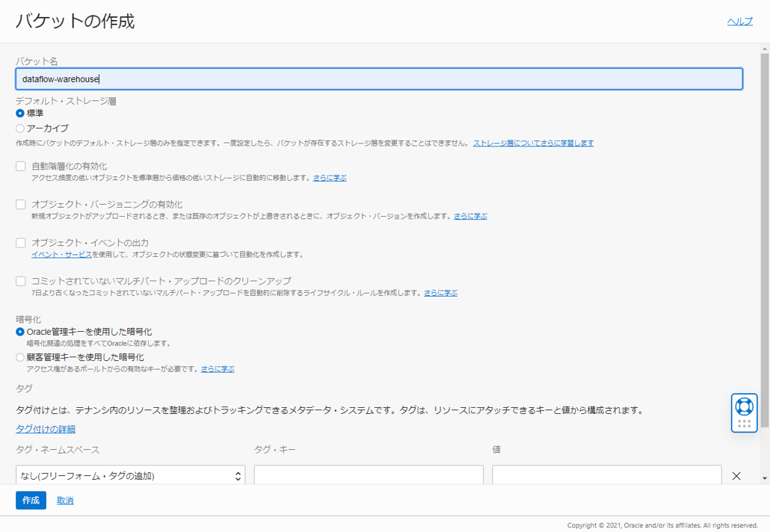Enable multipart upload cleanup checkbox
770x532 pixels.
coord(21,281)
